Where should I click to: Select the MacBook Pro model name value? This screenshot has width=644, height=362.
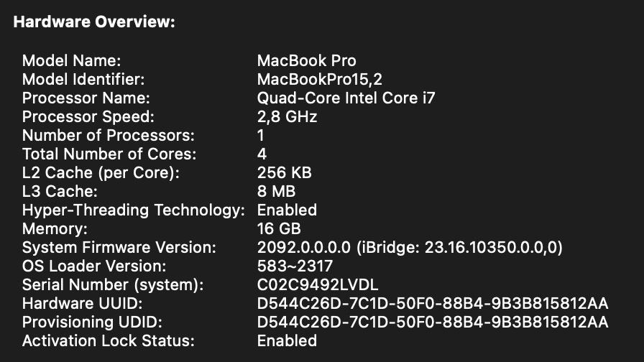[306, 60]
